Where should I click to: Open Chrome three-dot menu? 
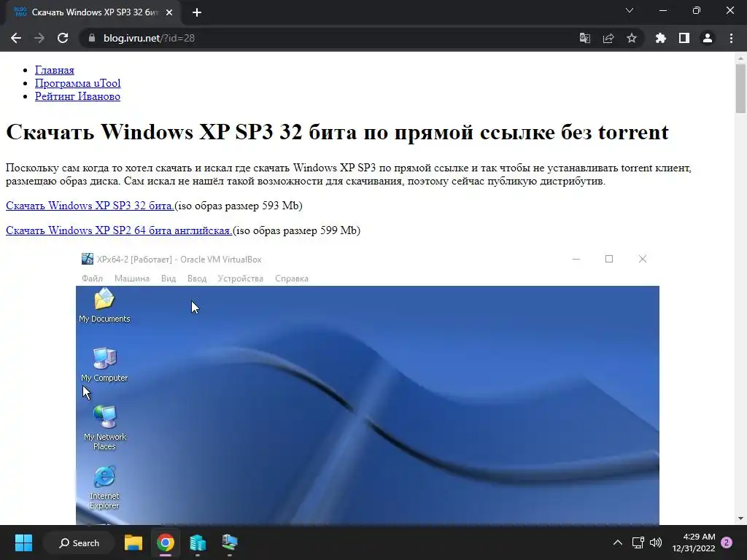[731, 38]
